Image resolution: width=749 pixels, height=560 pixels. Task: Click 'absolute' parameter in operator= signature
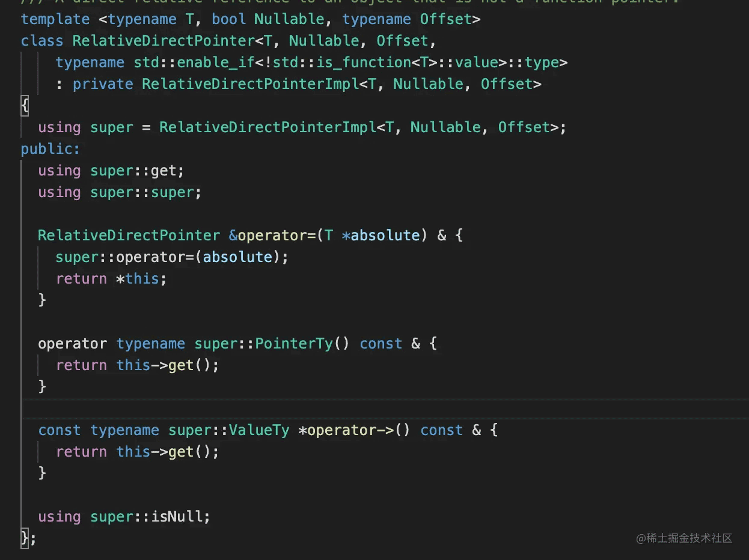pyautogui.click(x=385, y=236)
